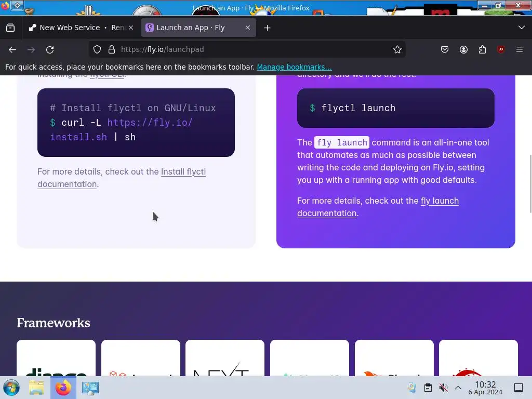The width and height of the screenshot is (532, 399).
Task: Focus the fly.io/launchpad address bar
Action: (x=248, y=49)
